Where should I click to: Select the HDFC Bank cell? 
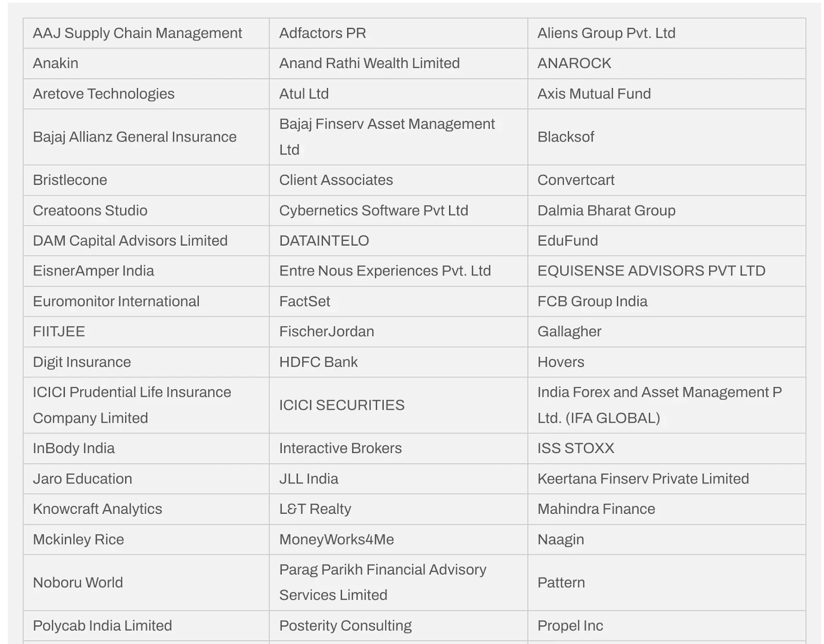coord(318,362)
